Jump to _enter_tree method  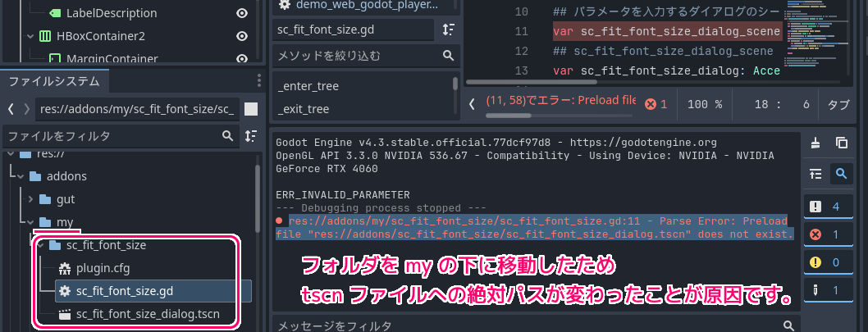(308, 86)
